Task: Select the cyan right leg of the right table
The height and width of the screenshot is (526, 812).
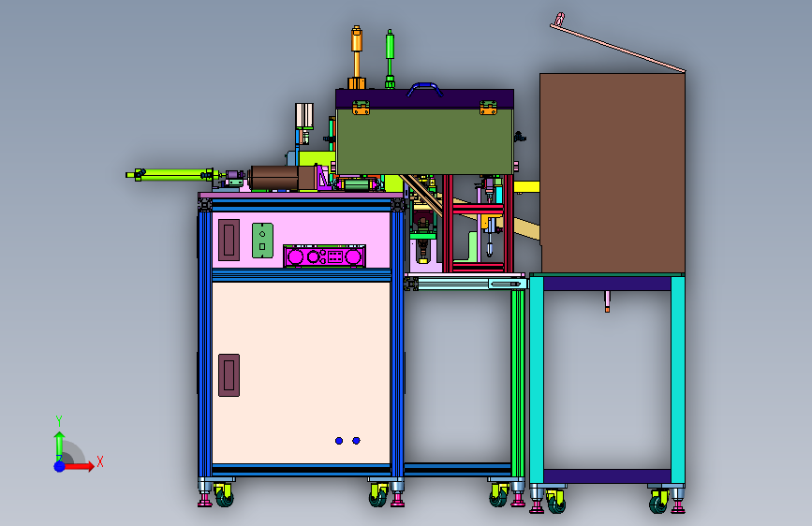Action: (x=678, y=380)
